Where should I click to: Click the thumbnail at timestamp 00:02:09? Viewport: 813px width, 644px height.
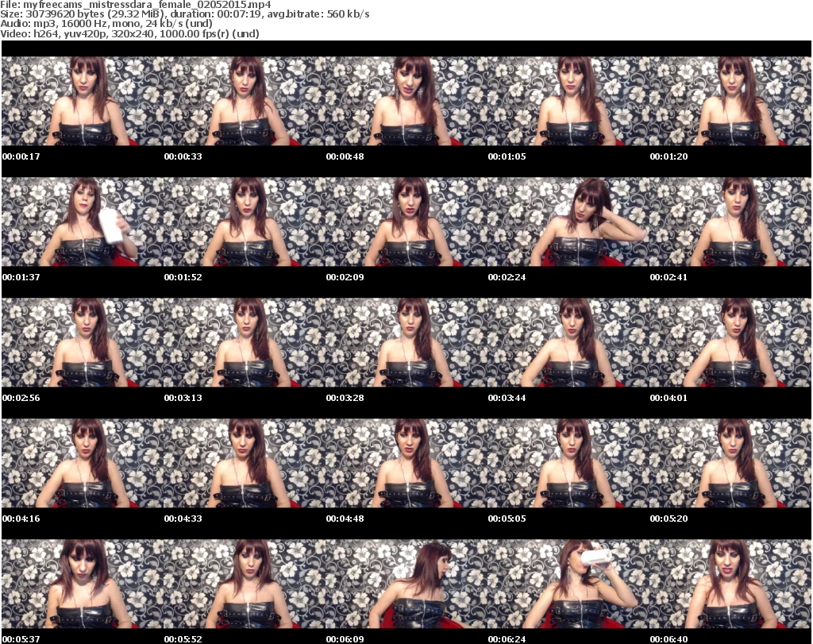pyautogui.click(x=406, y=222)
